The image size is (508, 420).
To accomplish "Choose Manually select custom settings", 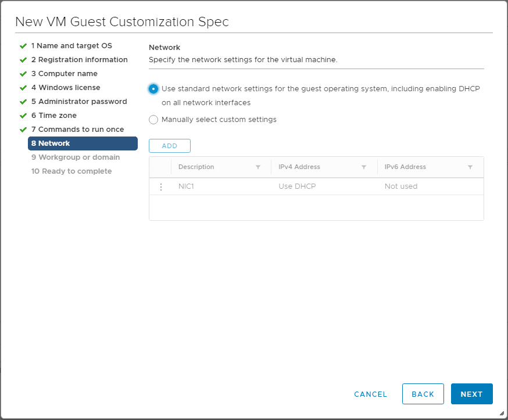I will [153, 120].
